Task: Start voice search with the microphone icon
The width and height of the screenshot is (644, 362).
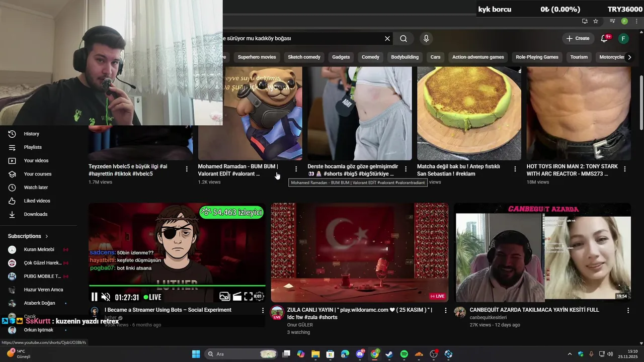Action: coord(426,39)
